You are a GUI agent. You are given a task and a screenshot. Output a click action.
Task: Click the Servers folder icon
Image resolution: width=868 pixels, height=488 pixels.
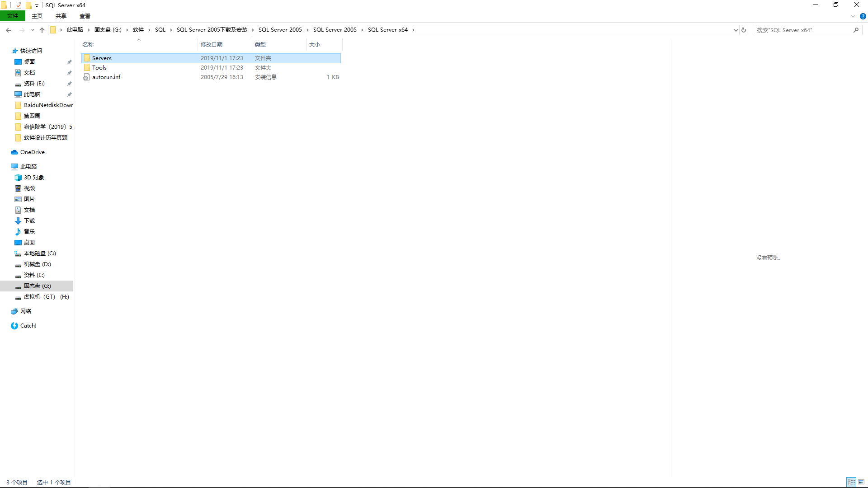87,58
